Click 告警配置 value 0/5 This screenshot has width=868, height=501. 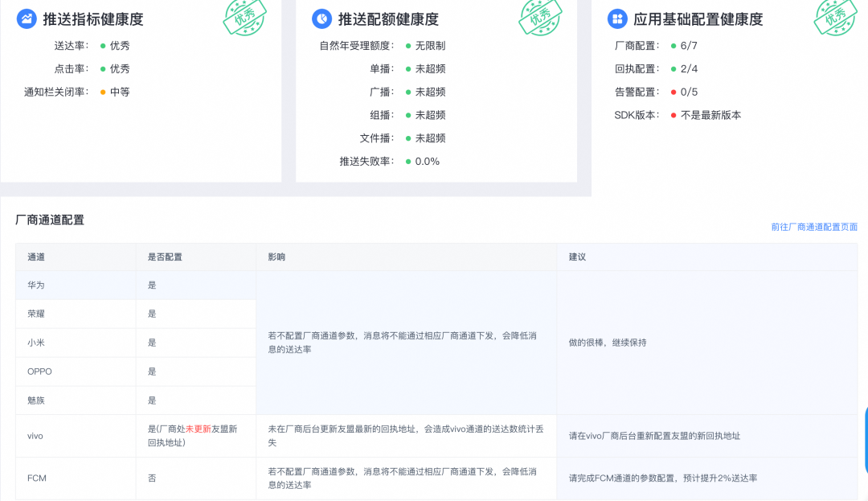689,92
